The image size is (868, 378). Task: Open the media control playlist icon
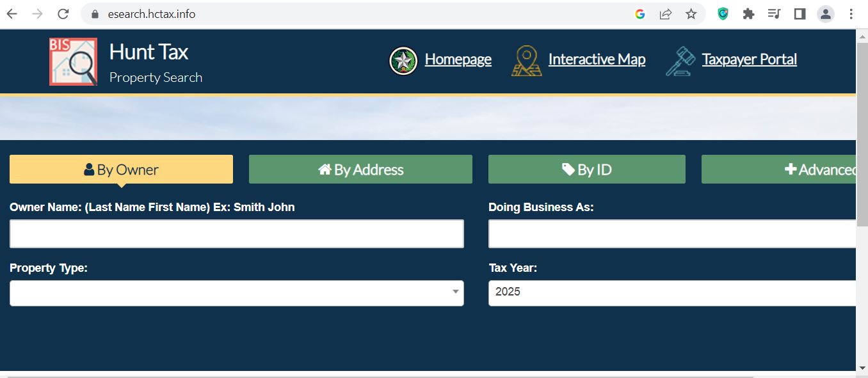pos(774,13)
